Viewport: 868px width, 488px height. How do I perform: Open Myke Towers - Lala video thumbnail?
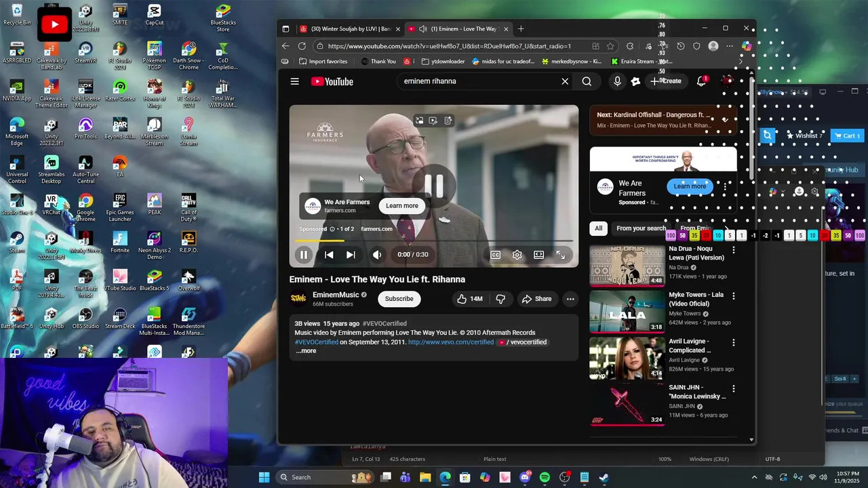click(x=627, y=312)
